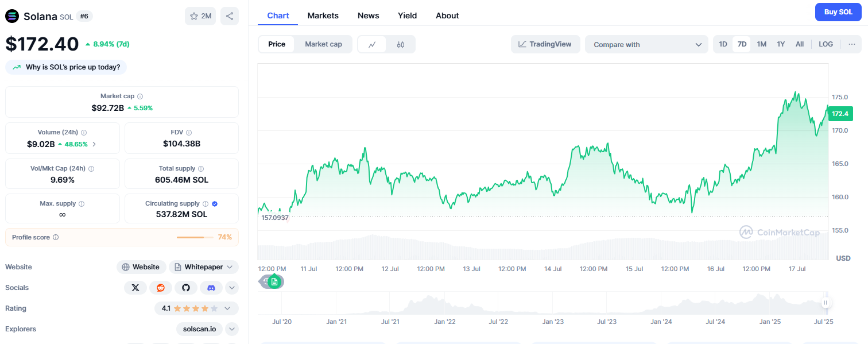Click the verified badge by Circulating supply
Screen dimensions: 868x344
pyautogui.click(x=215, y=204)
